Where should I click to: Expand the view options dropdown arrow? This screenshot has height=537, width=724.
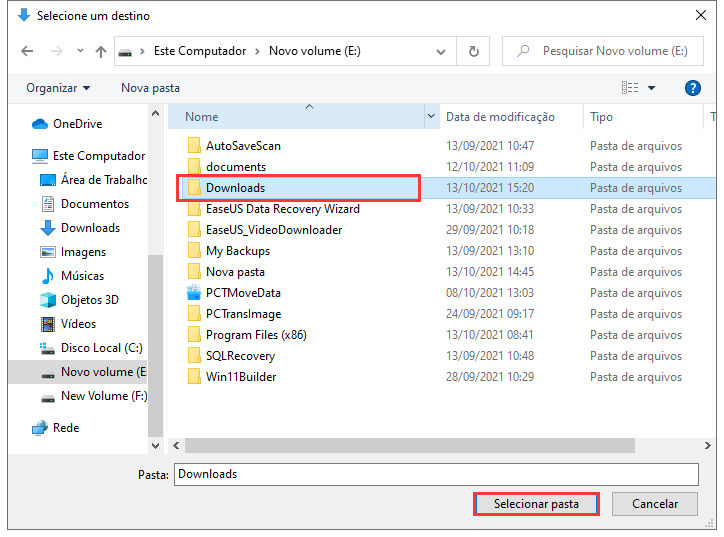click(x=652, y=88)
